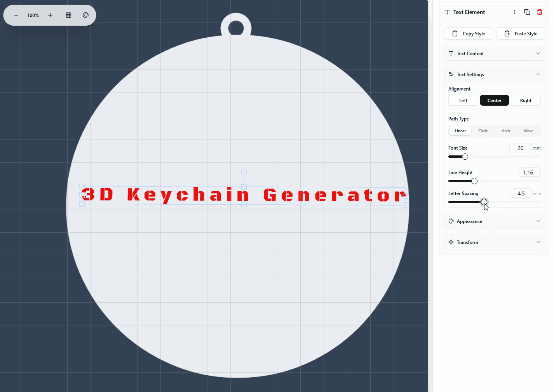The image size is (554, 392).
Task: Click the Paste Style button
Action: [521, 34]
